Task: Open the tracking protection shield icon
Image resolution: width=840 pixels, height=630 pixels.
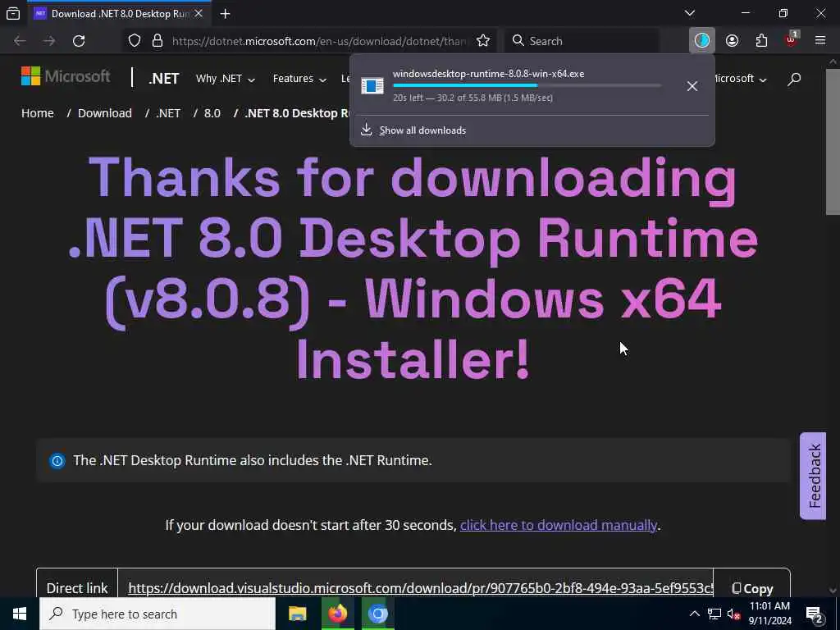Action: click(135, 41)
